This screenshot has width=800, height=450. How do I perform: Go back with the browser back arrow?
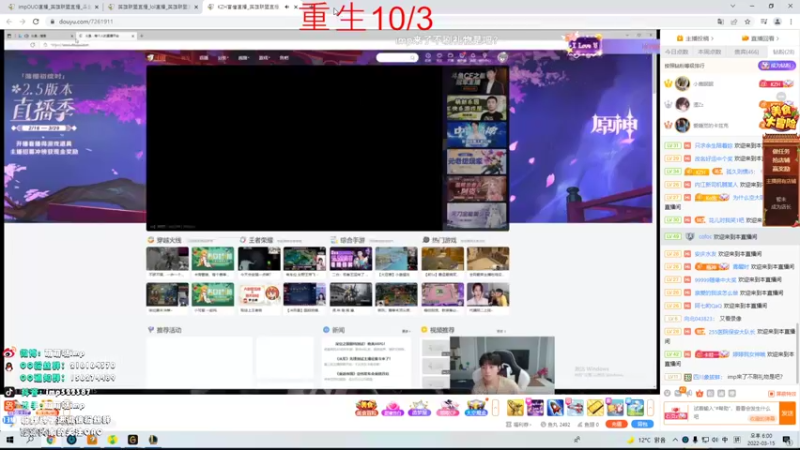point(9,21)
